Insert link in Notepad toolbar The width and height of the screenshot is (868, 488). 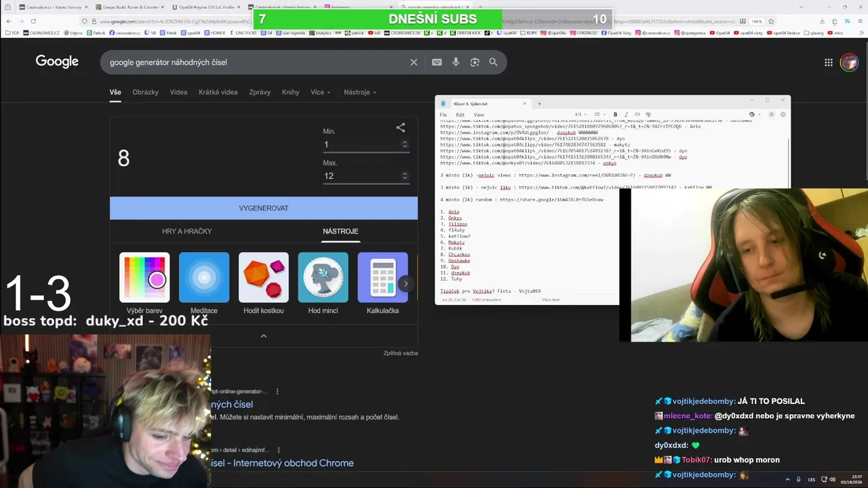pos(637,115)
